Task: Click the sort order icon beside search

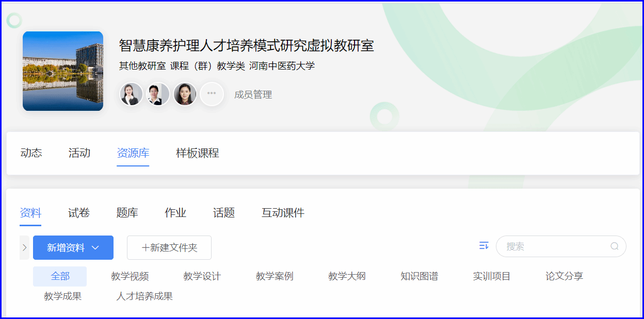Action: coord(484,246)
